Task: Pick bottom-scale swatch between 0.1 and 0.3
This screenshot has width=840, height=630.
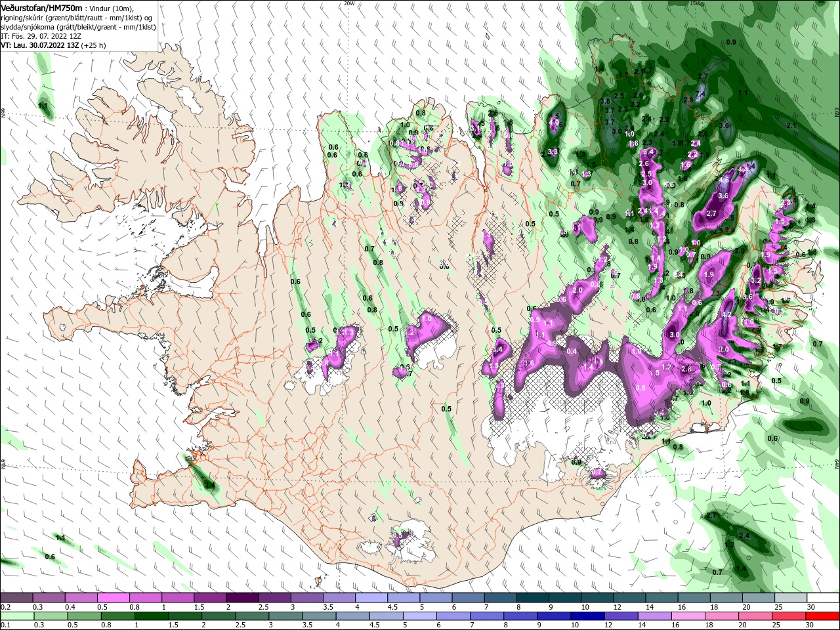Action: coord(16,616)
